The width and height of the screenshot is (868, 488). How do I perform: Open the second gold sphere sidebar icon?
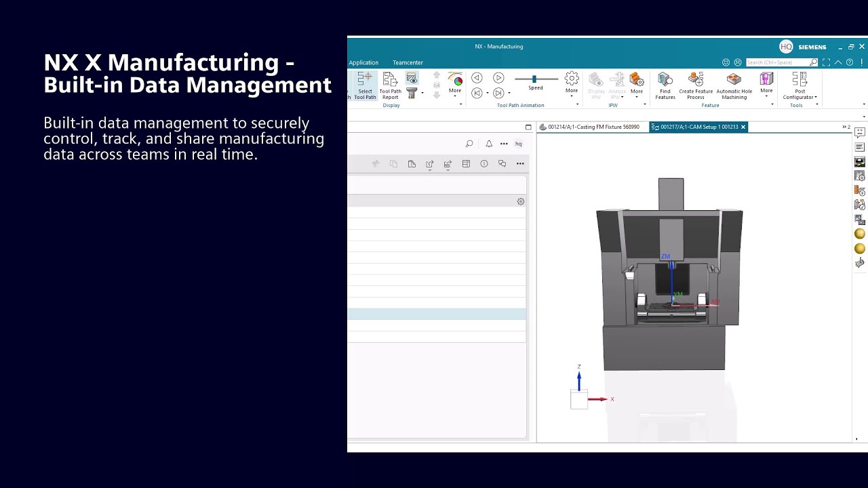(860, 249)
